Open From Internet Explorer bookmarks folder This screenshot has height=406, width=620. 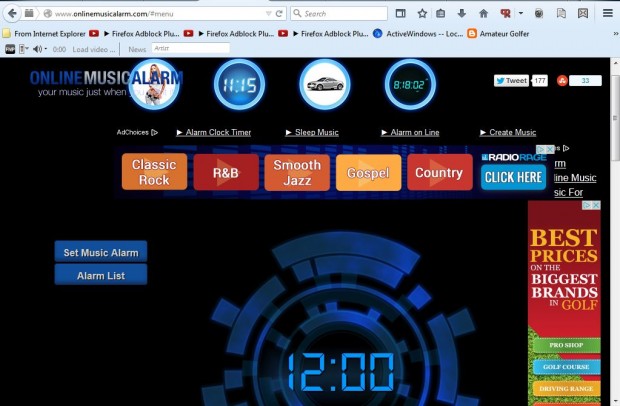click(x=44, y=34)
